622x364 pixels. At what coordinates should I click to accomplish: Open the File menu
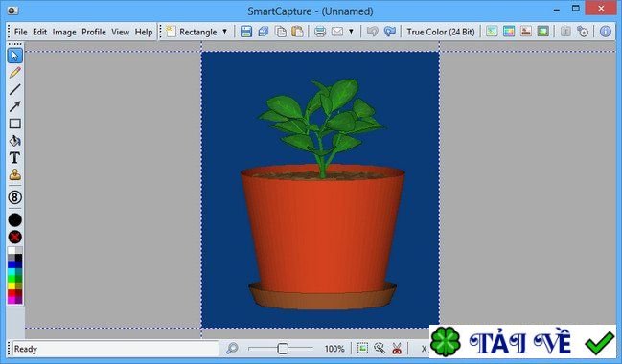pos(21,32)
